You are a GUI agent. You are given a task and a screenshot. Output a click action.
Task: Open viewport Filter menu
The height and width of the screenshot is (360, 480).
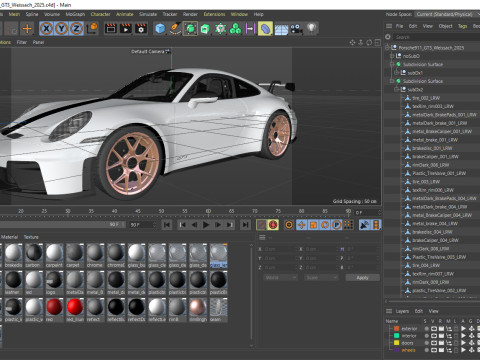click(22, 42)
